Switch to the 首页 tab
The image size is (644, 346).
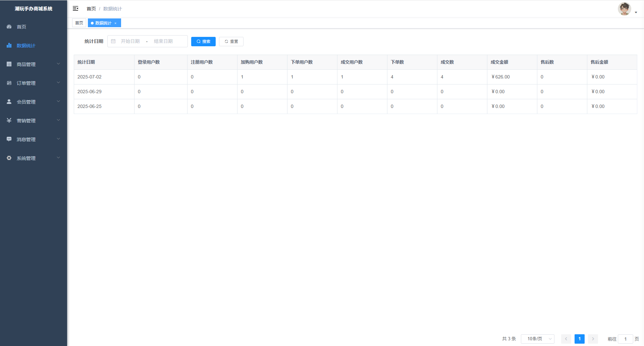click(79, 23)
